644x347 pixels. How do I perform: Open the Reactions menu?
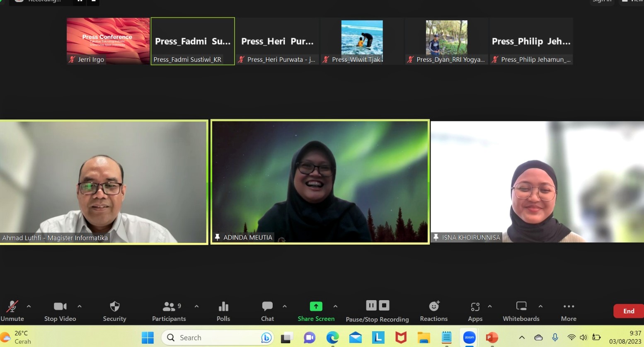pyautogui.click(x=434, y=311)
